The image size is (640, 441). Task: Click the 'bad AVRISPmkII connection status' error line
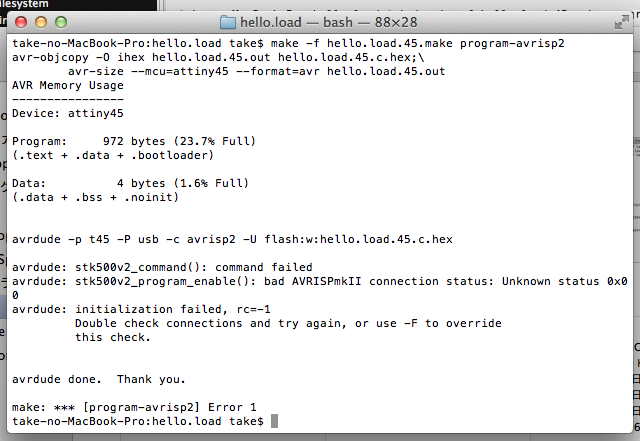click(x=320, y=281)
